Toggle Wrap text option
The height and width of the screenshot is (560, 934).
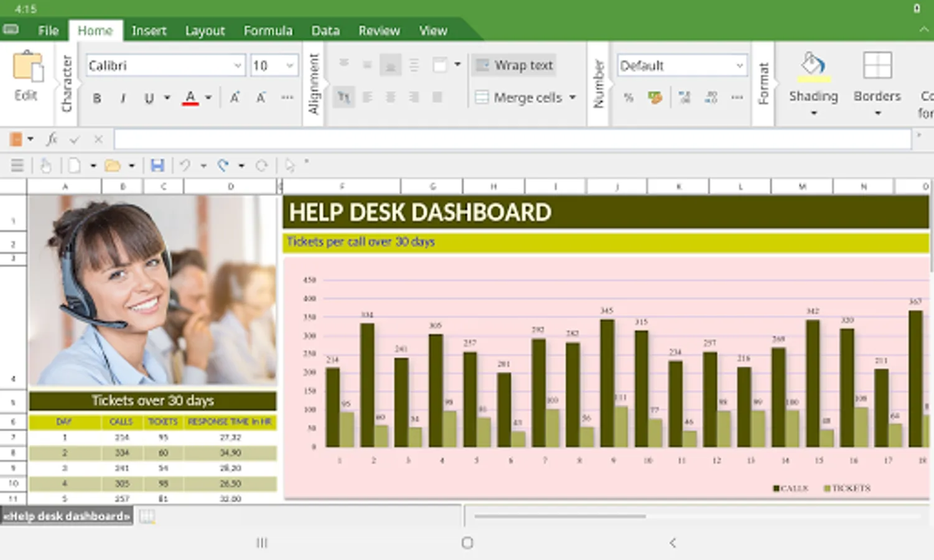tap(514, 65)
